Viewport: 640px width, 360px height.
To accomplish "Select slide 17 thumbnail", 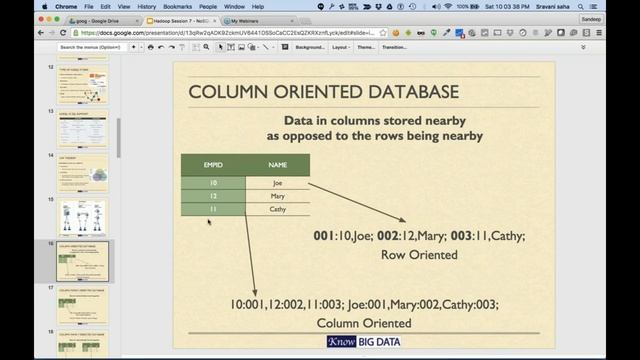I will 82,306.
